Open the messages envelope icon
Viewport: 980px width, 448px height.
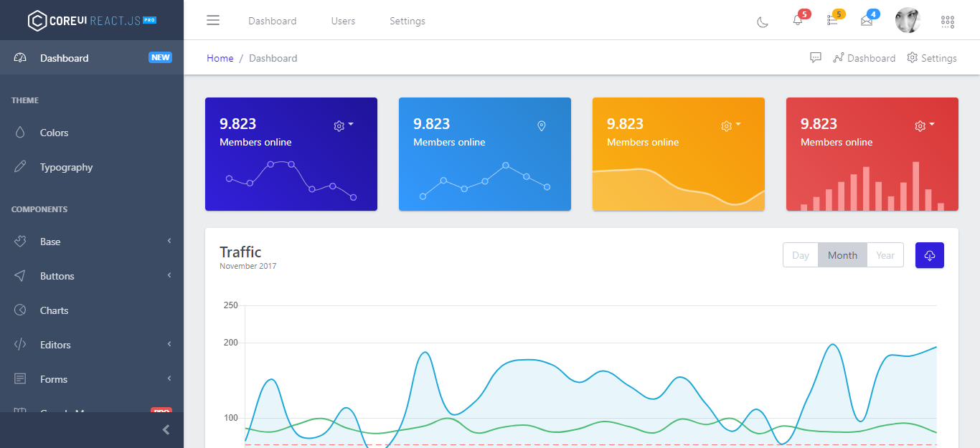point(865,22)
